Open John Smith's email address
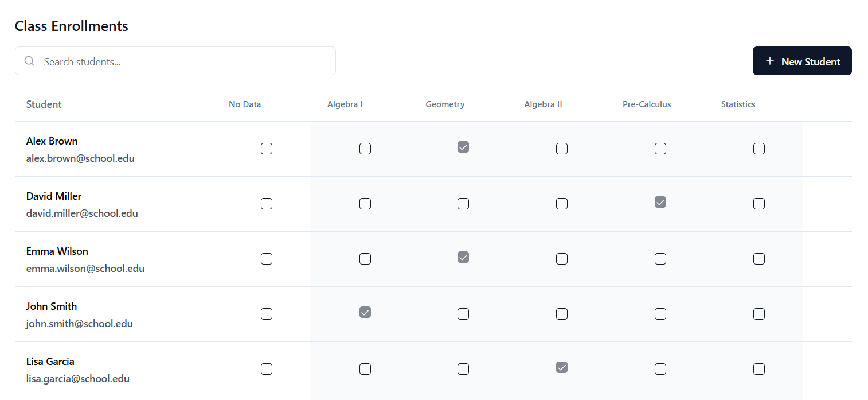 pos(80,324)
